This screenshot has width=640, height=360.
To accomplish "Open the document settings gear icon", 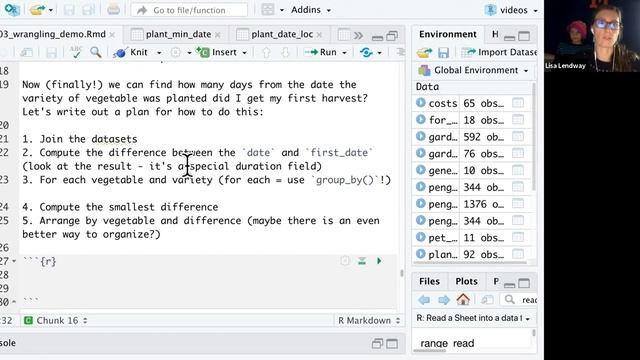I will (176, 52).
